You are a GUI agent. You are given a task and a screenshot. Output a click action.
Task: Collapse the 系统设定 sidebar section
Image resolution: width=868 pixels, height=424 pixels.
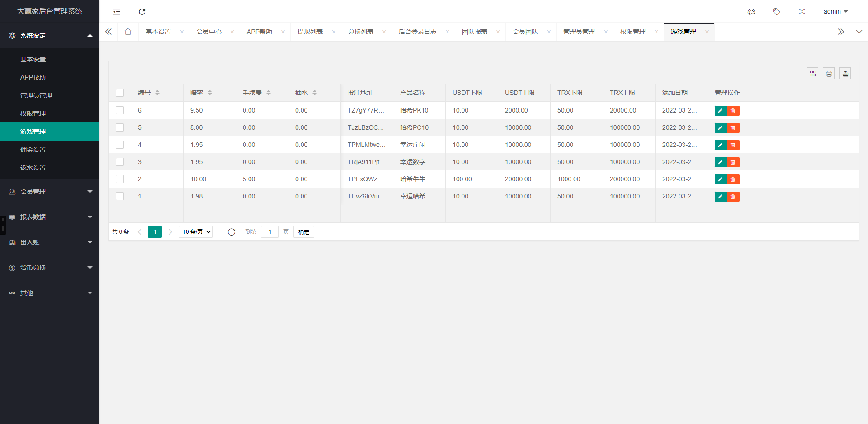click(50, 35)
